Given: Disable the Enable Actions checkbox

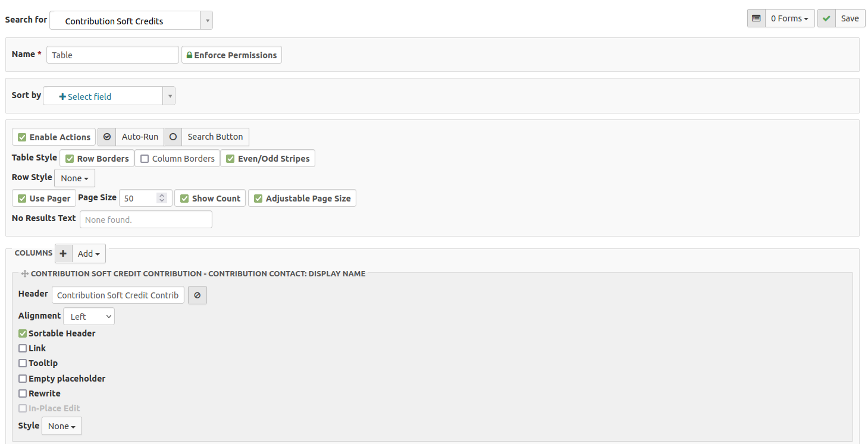Looking at the screenshot, I should click(x=22, y=137).
